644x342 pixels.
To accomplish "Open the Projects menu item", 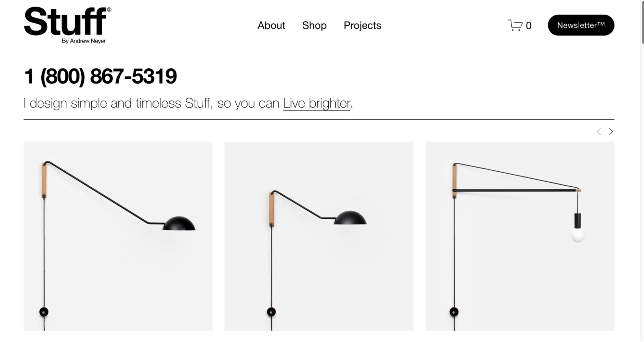I will click(362, 25).
